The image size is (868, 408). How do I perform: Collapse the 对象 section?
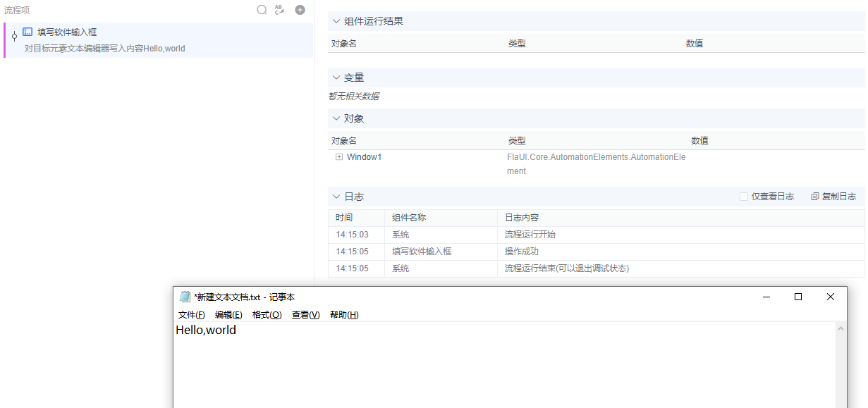(x=336, y=118)
